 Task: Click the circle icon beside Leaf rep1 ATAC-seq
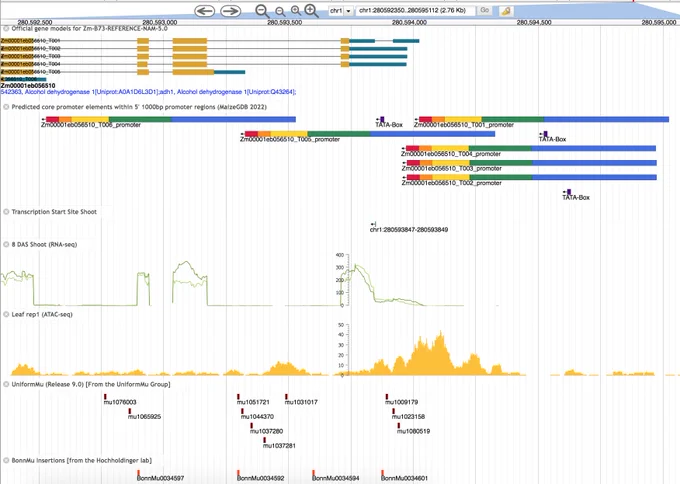tap(6, 314)
